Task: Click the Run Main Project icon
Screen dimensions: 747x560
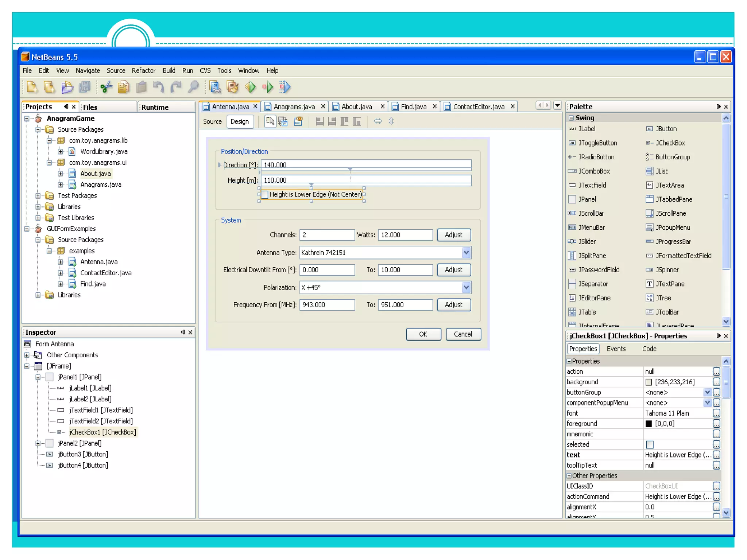Action: tap(251, 87)
